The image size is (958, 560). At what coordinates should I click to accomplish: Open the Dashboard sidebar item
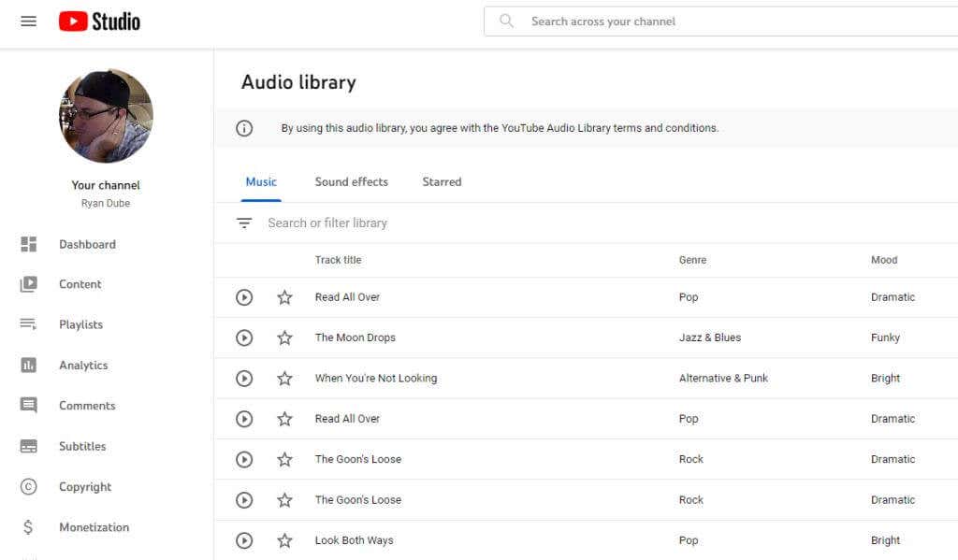(x=87, y=244)
